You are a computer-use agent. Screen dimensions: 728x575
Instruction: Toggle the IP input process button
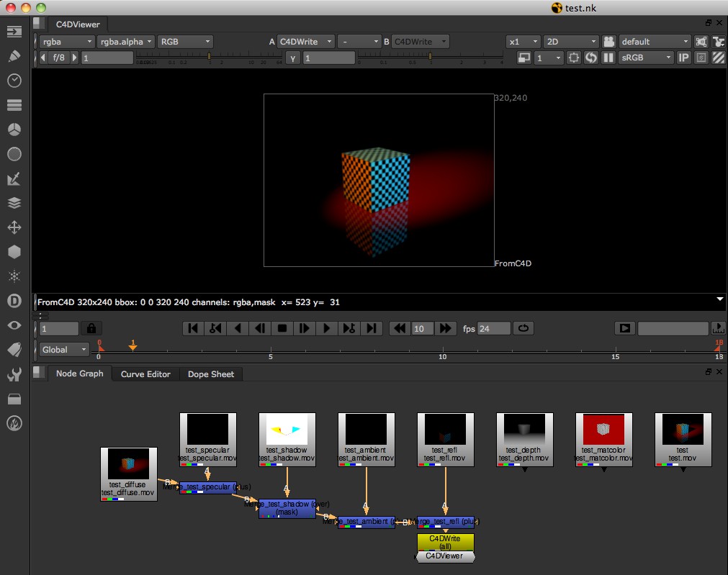click(684, 58)
